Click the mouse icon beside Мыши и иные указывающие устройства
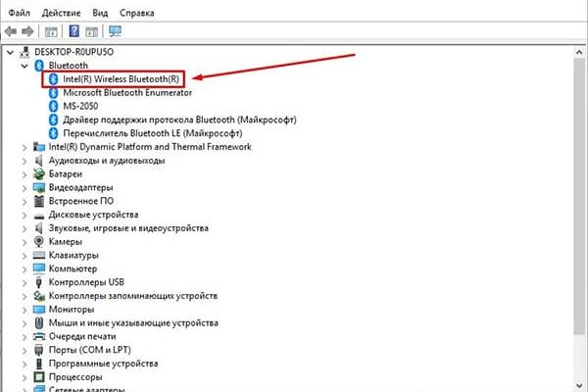This screenshot has width=588, height=392. tap(39, 322)
